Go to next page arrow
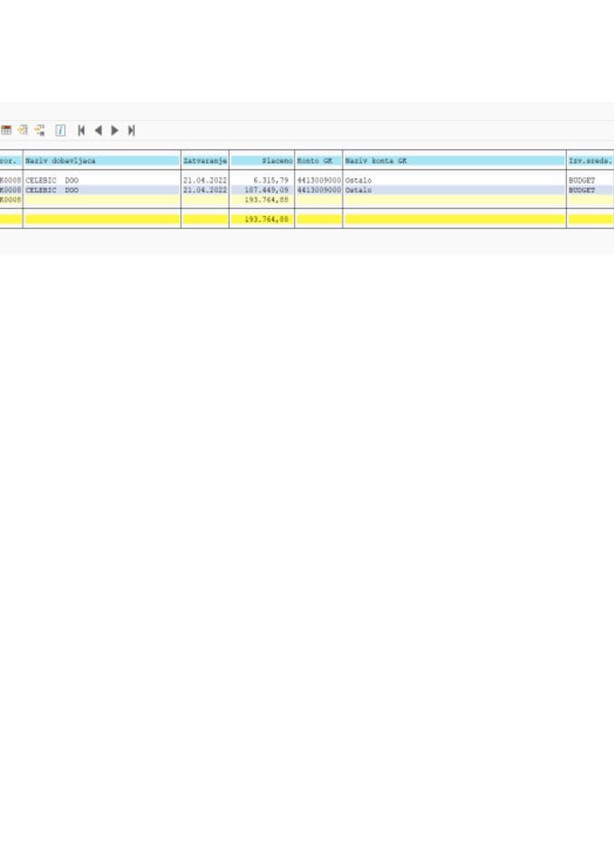The height and width of the screenshot is (868, 614). (x=115, y=130)
